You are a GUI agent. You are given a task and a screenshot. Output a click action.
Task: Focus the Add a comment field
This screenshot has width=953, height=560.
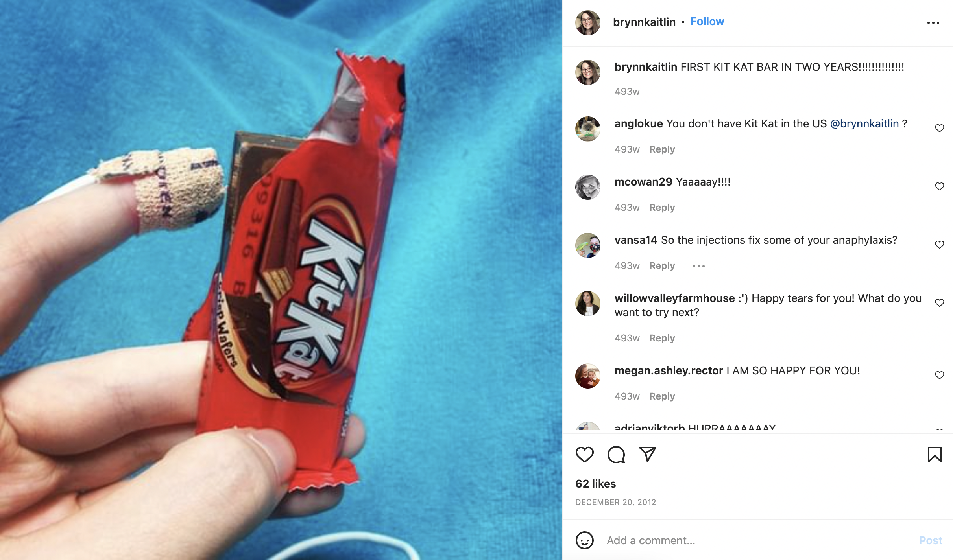click(x=758, y=540)
